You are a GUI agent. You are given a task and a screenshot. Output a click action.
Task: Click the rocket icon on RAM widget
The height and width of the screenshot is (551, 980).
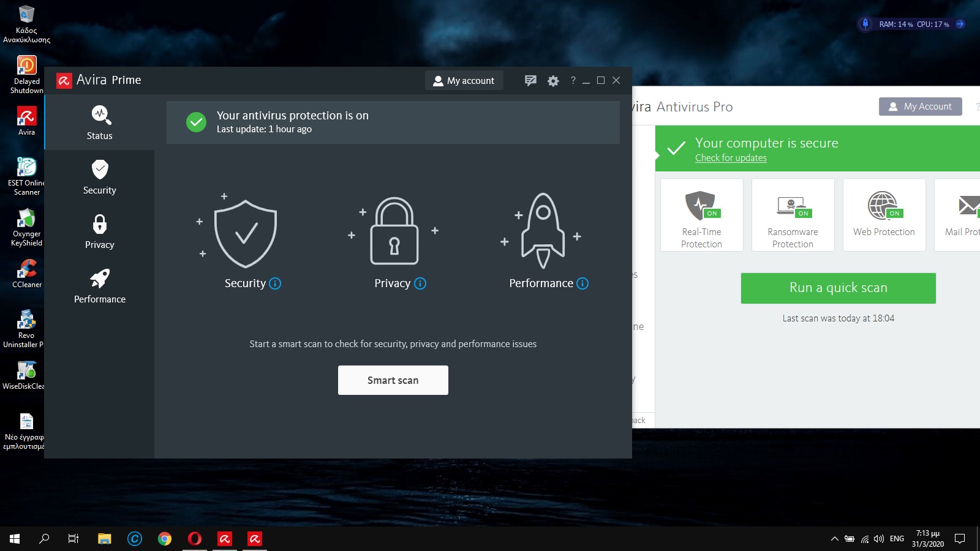(x=865, y=24)
